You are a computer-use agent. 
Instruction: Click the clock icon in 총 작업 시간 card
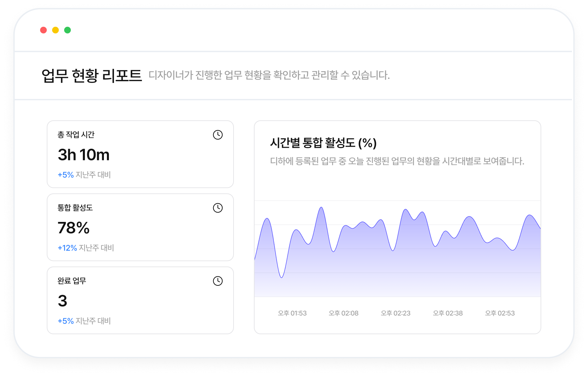(218, 135)
